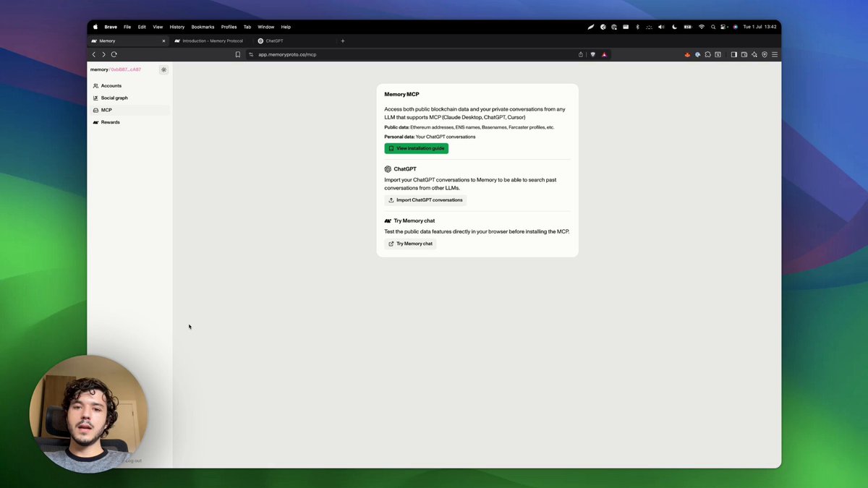Open Rewards in the sidebar
Image resolution: width=868 pixels, height=488 pixels.
point(130,122)
